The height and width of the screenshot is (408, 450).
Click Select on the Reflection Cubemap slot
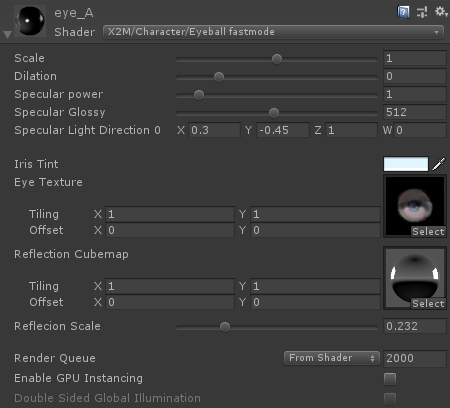(x=428, y=303)
